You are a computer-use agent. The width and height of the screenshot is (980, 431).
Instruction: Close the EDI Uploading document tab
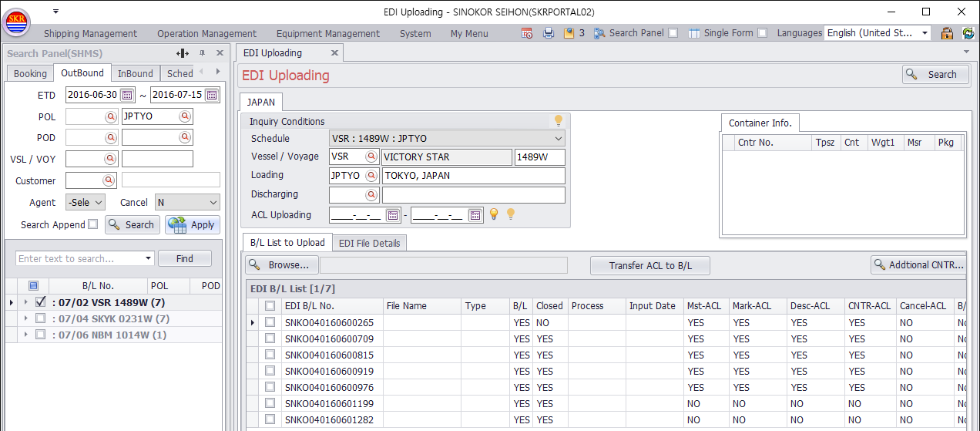[334, 53]
